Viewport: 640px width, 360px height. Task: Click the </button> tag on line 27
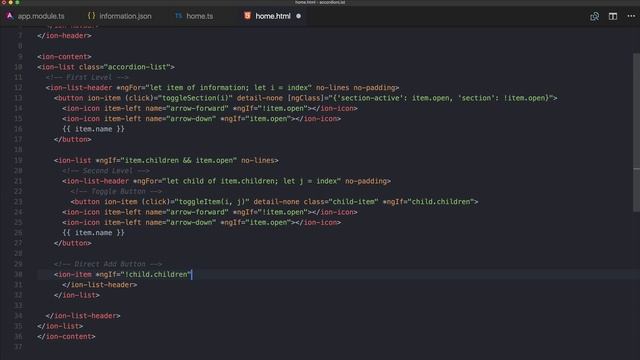click(73, 243)
